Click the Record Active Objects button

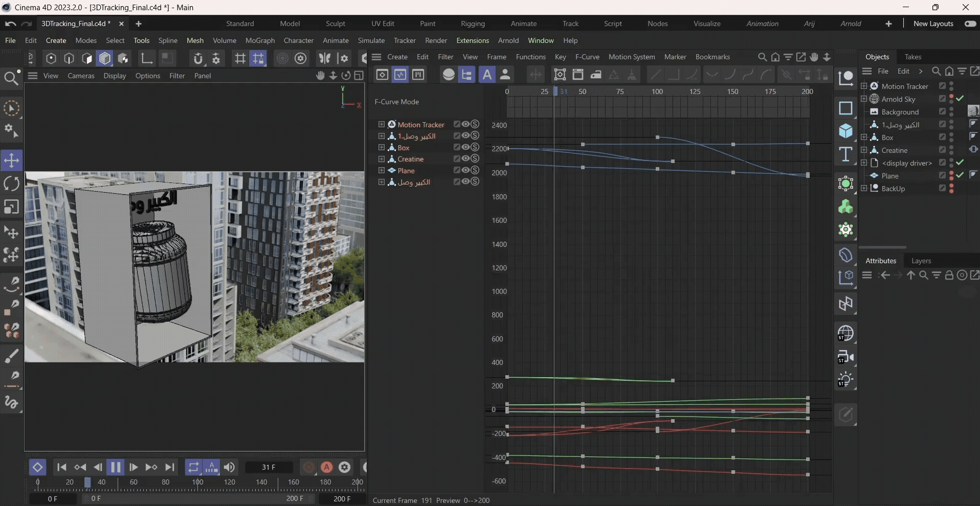pyautogui.click(x=309, y=467)
